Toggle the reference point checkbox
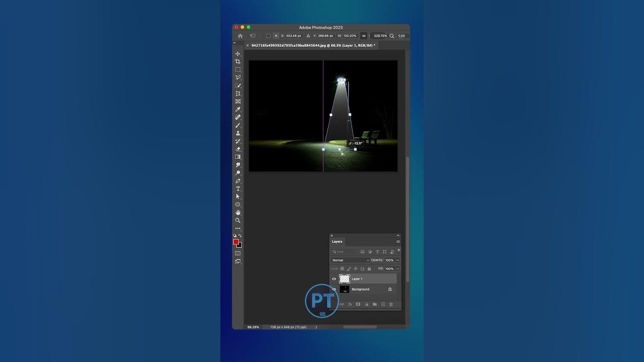The width and height of the screenshot is (644, 362). tap(268, 36)
